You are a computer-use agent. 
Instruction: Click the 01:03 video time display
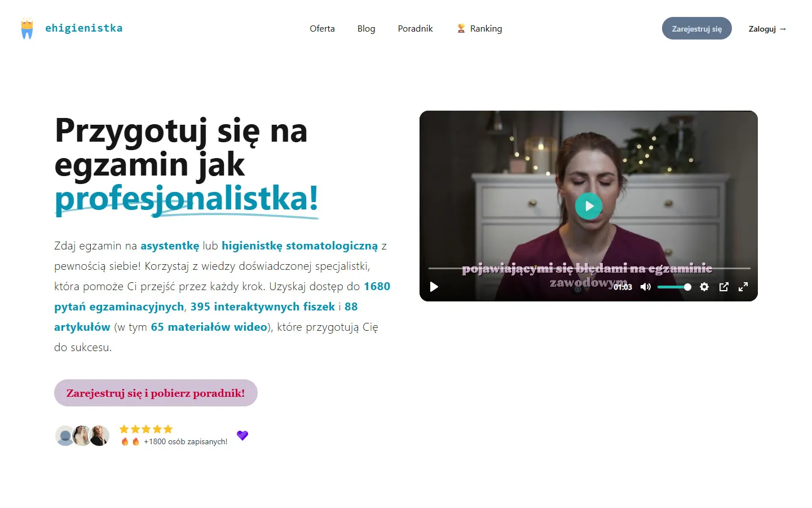coord(623,287)
